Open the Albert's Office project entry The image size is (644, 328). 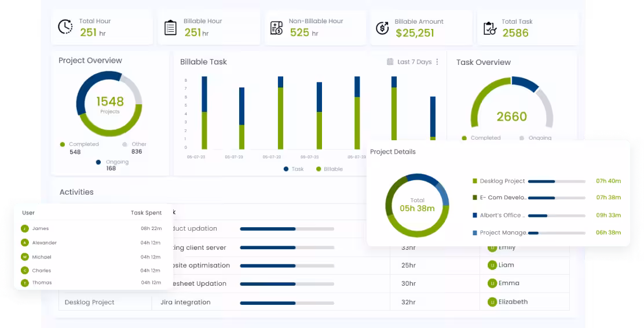[x=502, y=215]
